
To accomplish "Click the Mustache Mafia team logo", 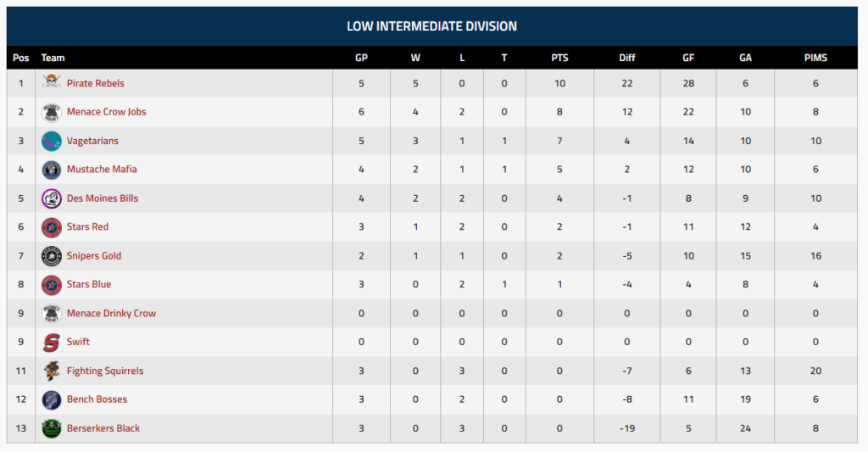I will (x=52, y=170).
